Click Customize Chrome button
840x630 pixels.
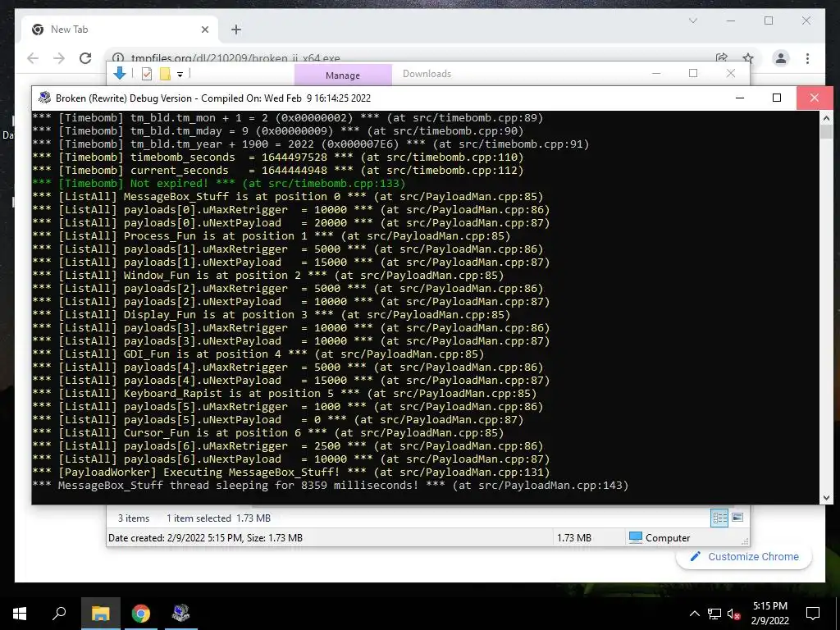click(744, 557)
